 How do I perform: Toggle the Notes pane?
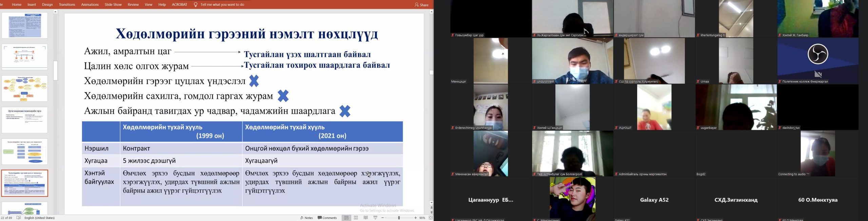click(x=307, y=218)
